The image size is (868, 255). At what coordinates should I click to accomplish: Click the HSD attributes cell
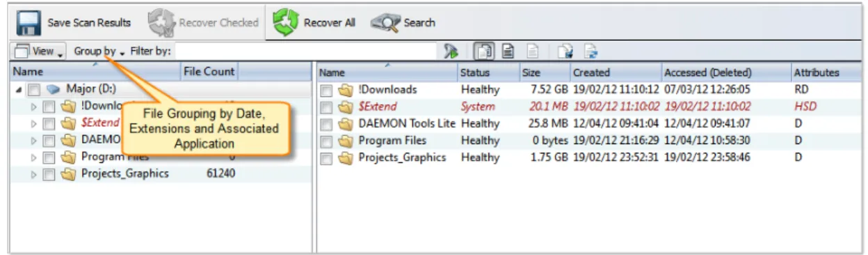pyautogui.click(x=805, y=107)
